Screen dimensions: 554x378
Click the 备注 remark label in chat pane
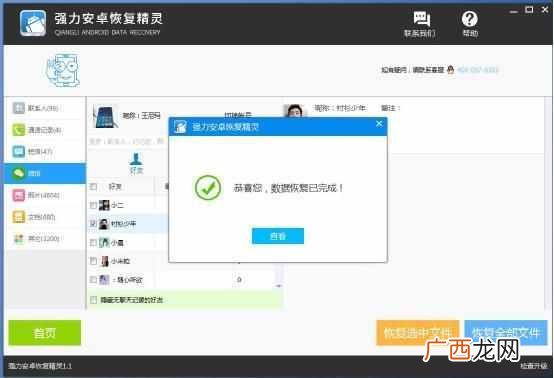(390, 108)
